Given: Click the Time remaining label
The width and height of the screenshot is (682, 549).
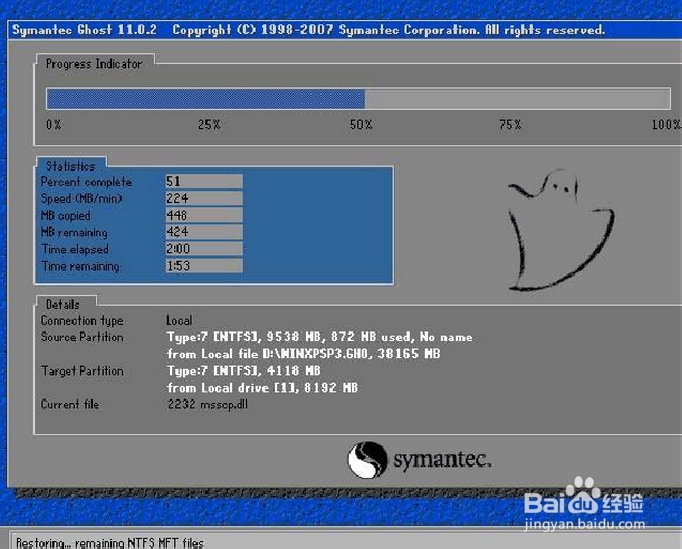Looking at the screenshot, I should (81, 266).
